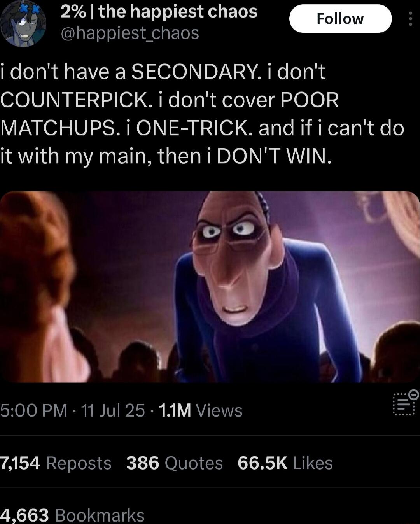Open the 386 Quotes list
Viewport: 420px width, 524px height.
175,463
